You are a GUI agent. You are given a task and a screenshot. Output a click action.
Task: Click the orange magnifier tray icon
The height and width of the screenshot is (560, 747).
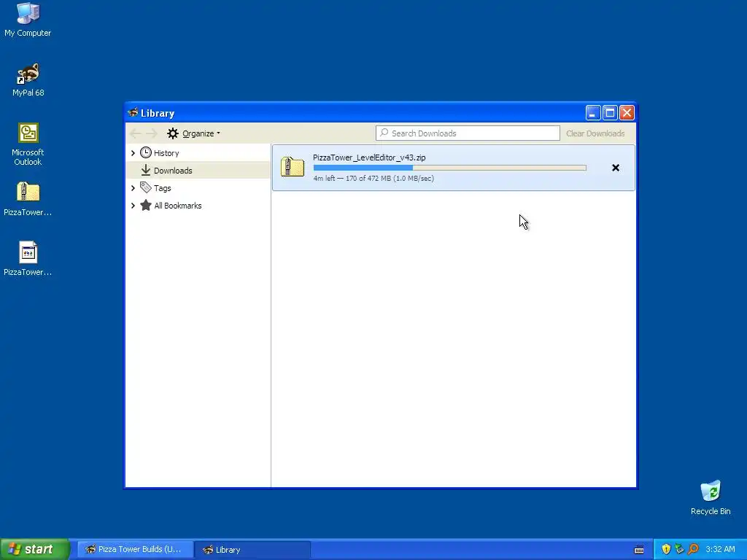pos(693,549)
